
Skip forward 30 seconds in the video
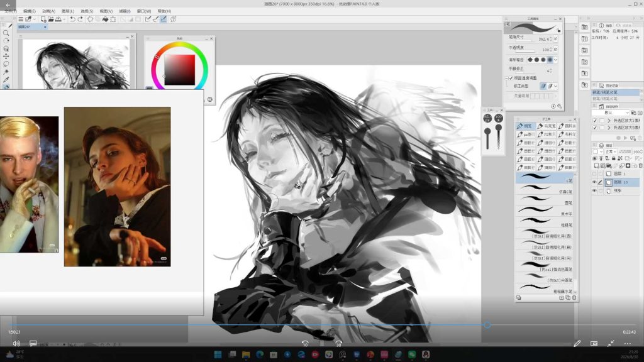pyautogui.click(x=339, y=344)
